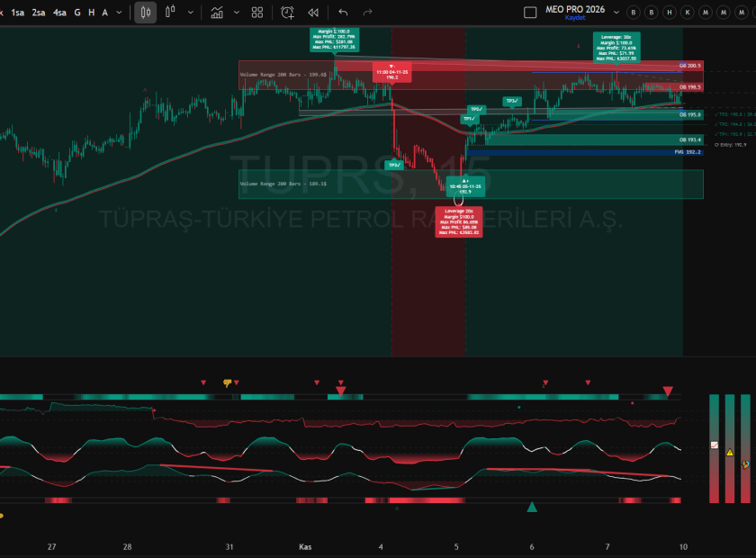Click the large green up-triangle signal marker

click(532, 508)
